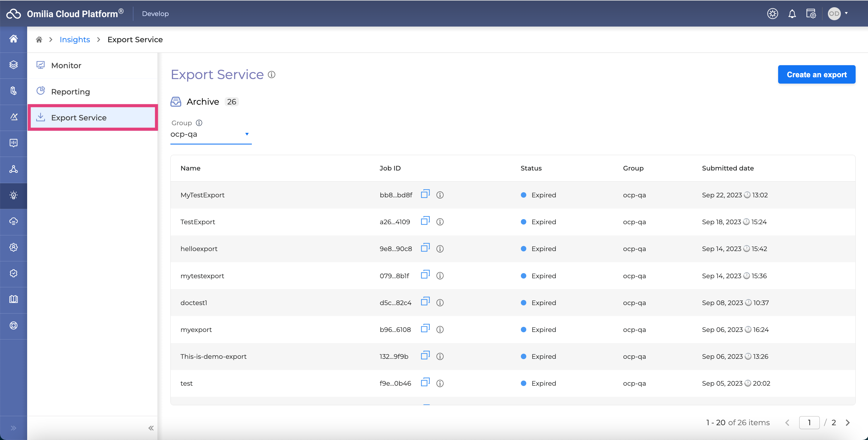Click the Group field info icon
This screenshot has width=868, height=440.
click(199, 123)
